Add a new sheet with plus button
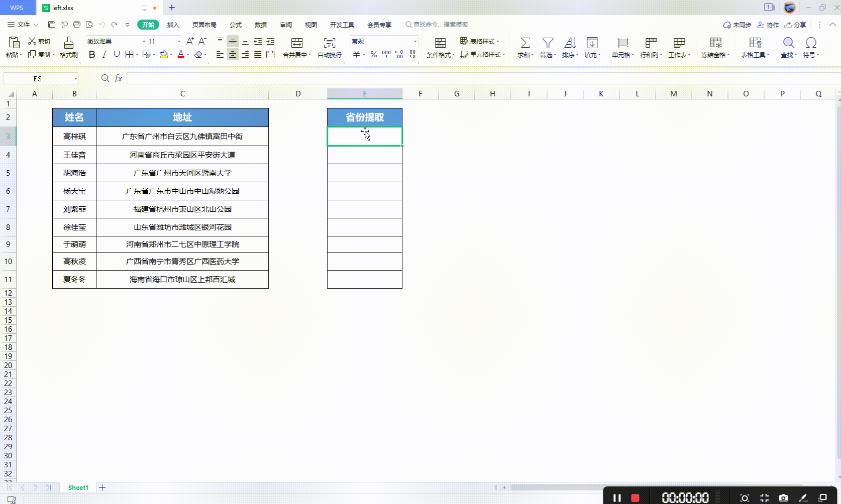 tap(102, 487)
